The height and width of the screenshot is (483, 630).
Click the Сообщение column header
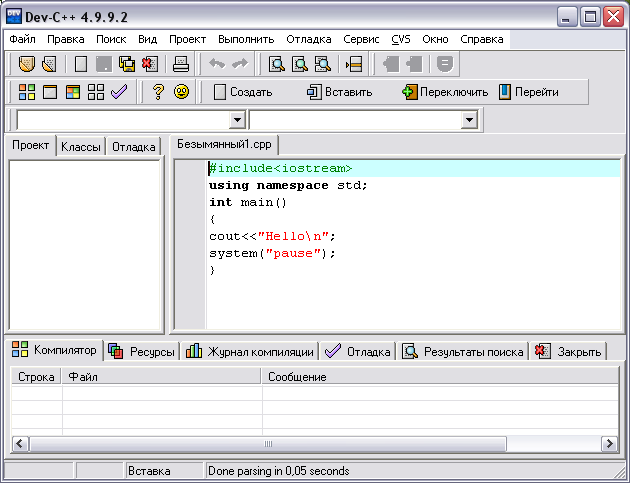(x=440, y=377)
